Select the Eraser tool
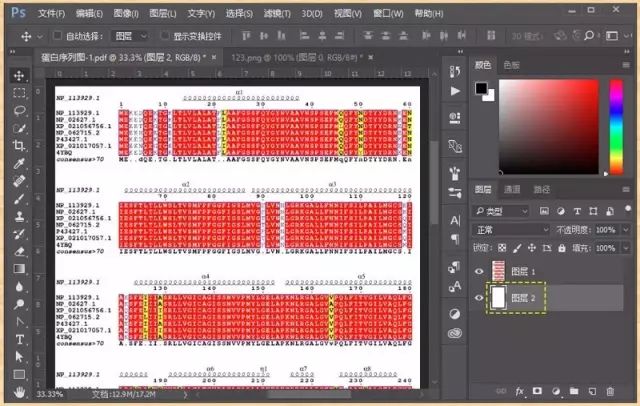640x406 pixels. click(19, 251)
